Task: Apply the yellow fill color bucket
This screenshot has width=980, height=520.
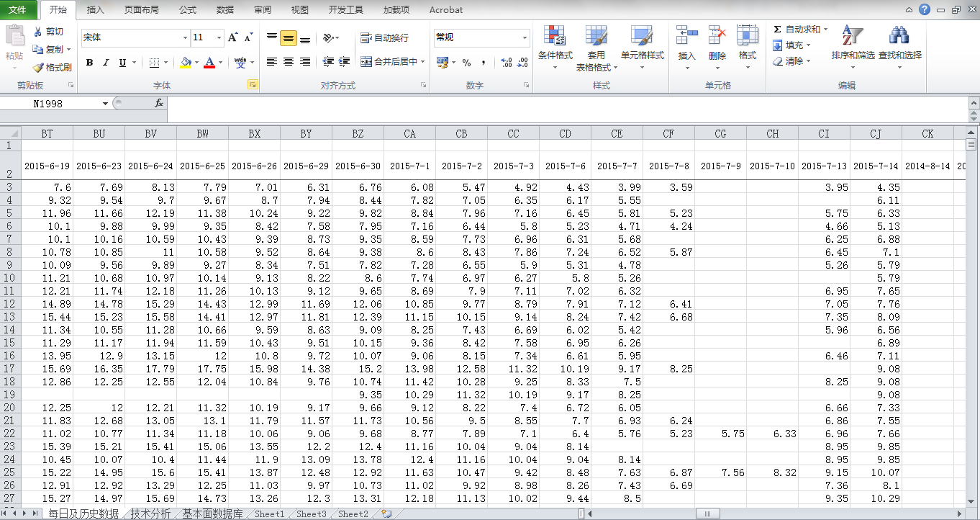Action: [186, 63]
